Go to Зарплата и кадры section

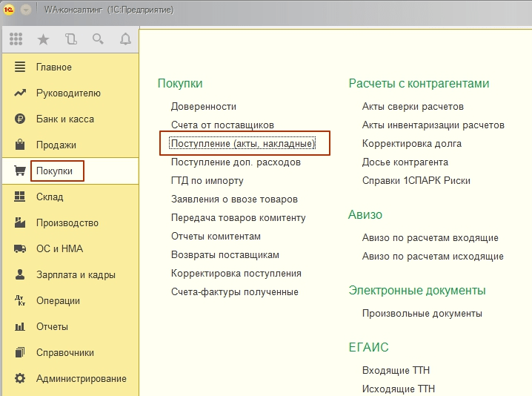pos(76,275)
